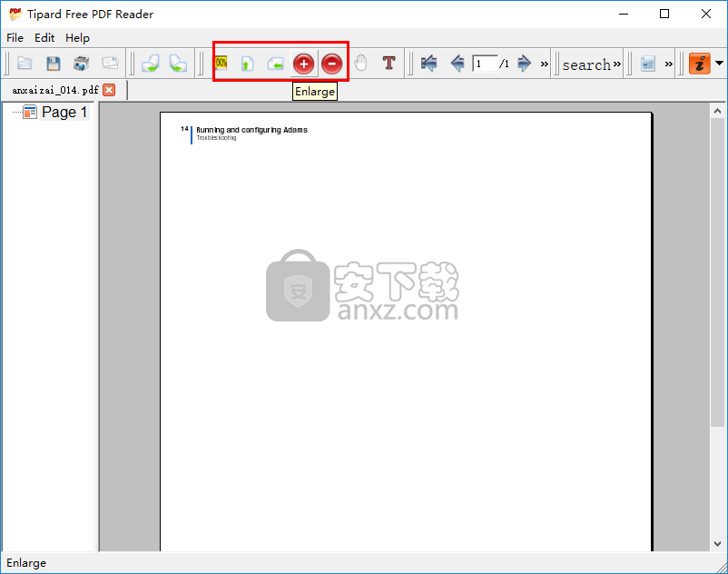Screen dimensions: 728x574
Task: Rotate the page with the second green-arrow icon
Action: coord(178,64)
